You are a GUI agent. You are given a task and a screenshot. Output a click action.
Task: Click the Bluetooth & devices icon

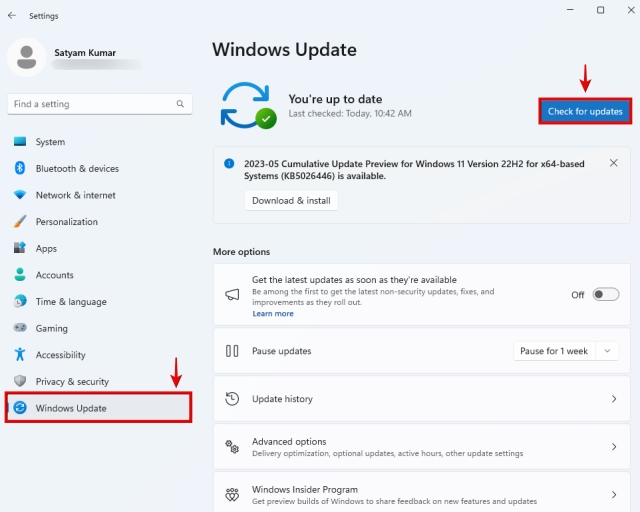pyautogui.click(x=20, y=169)
